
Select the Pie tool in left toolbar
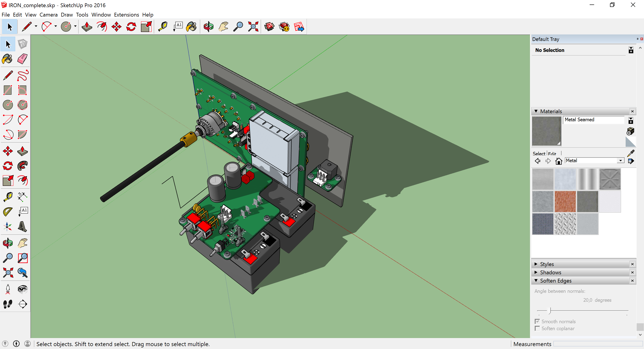(x=23, y=135)
